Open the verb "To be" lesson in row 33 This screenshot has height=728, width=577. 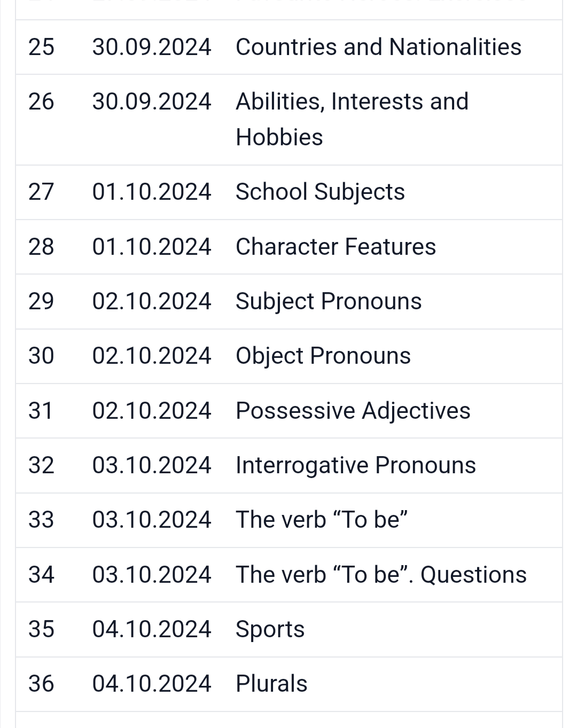[322, 520]
